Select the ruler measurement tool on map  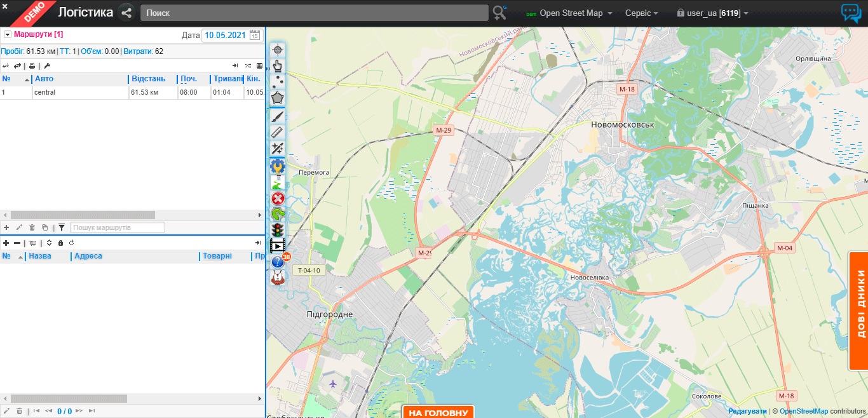[x=278, y=132]
